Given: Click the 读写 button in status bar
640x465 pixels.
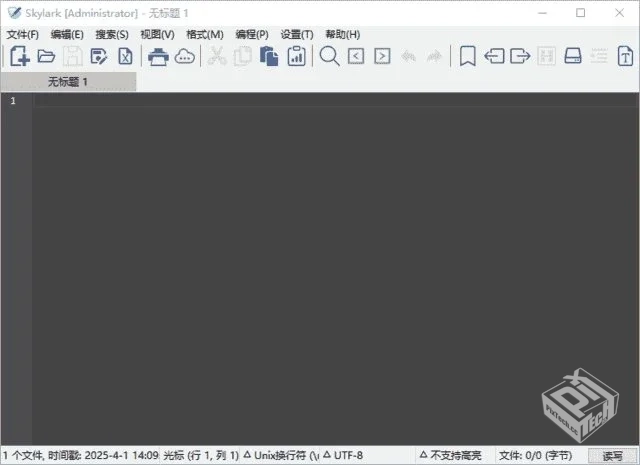Looking at the screenshot, I should coord(613,456).
